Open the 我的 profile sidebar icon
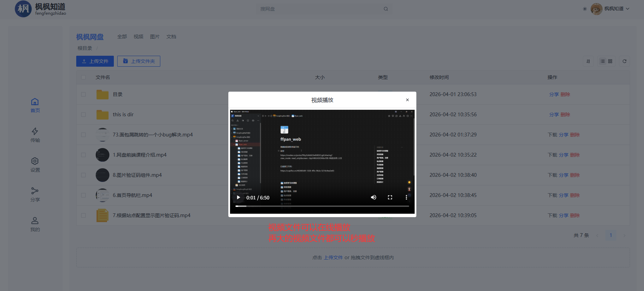This screenshot has height=291, width=644. (x=35, y=224)
